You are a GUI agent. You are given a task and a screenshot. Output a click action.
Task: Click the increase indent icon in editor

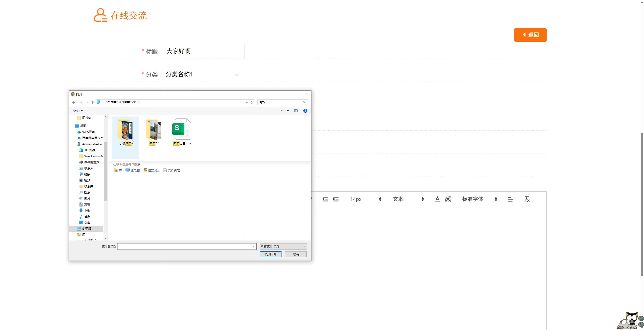336,199
